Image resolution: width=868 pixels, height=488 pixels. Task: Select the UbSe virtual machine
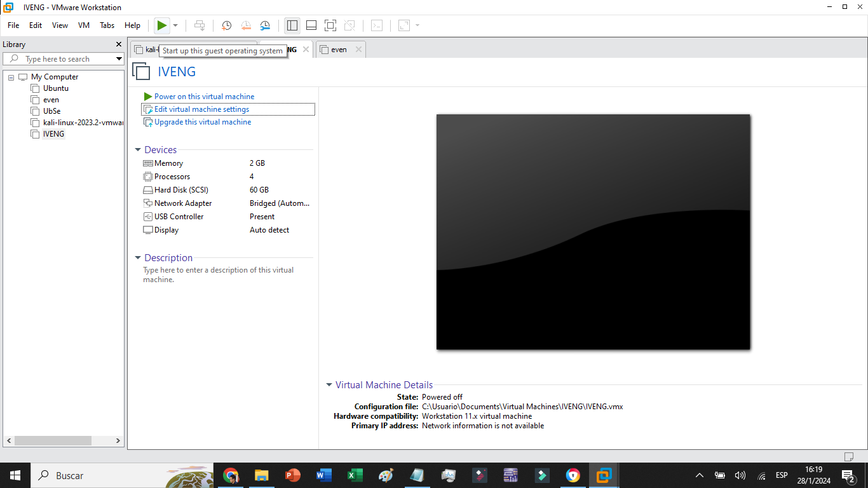coord(51,111)
